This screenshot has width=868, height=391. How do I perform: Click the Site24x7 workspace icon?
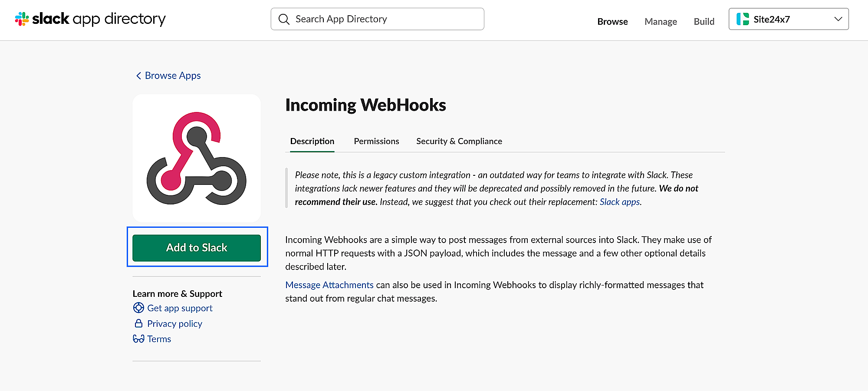(x=743, y=19)
